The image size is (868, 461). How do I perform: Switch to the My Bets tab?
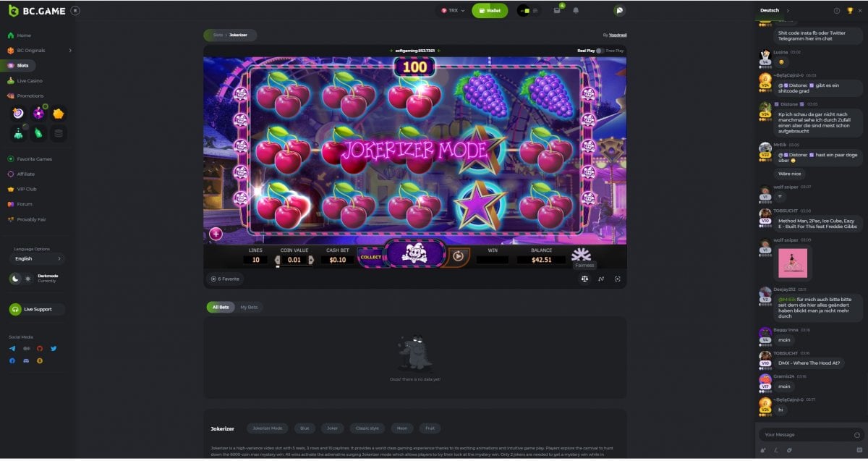pyautogui.click(x=248, y=307)
